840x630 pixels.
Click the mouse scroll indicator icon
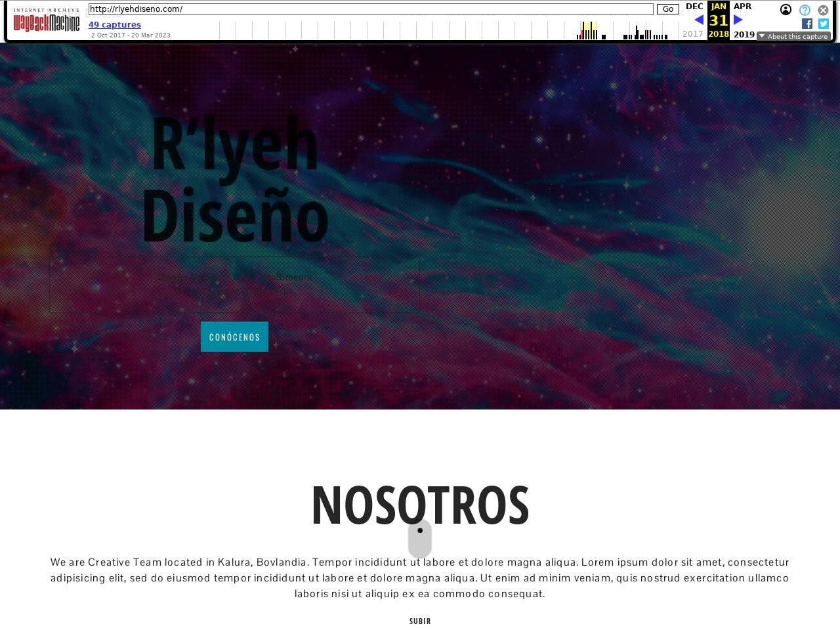tap(420, 539)
